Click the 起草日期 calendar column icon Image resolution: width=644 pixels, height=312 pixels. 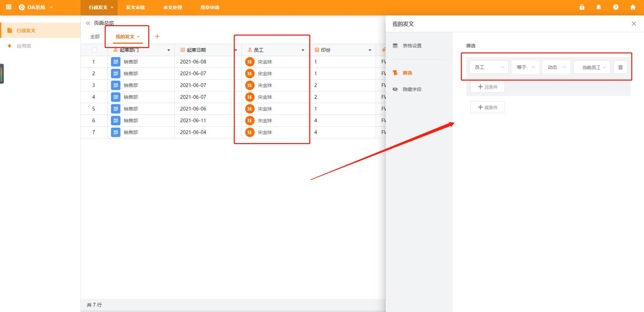183,50
